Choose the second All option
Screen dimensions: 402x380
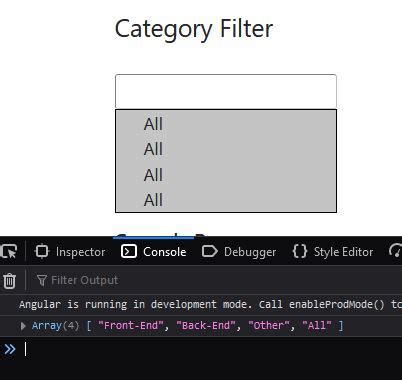coord(226,149)
